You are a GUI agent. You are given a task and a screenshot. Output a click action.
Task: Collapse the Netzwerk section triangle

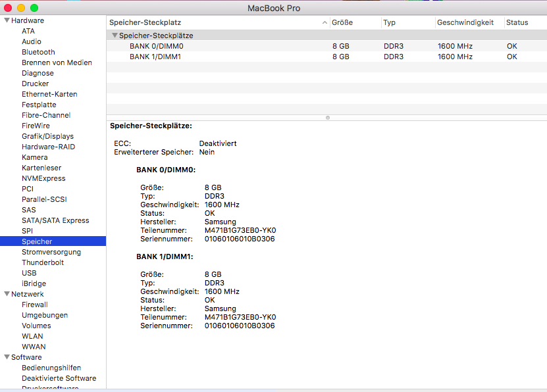[7, 294]
